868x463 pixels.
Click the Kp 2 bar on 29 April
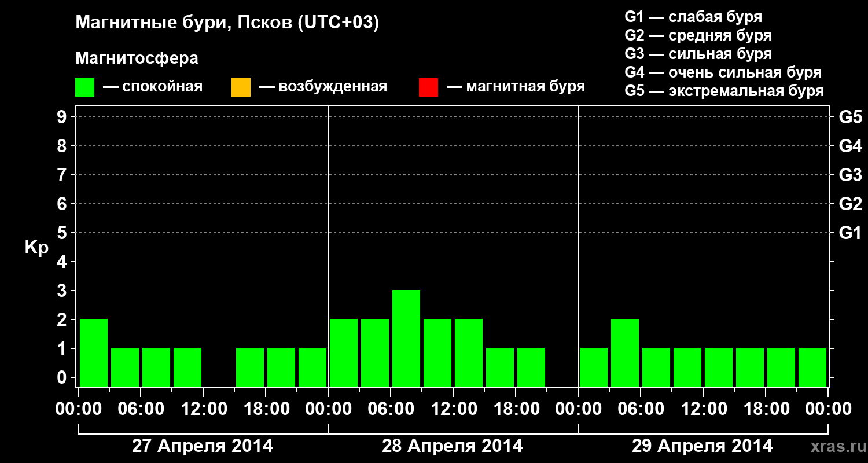pyautogui.click(x=625, y=352)
